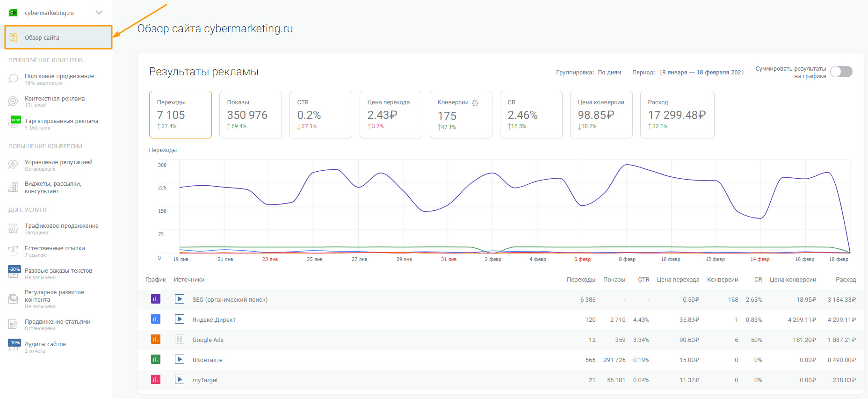
Task: Open Продвижение статьями link
Action: [58, 322]
